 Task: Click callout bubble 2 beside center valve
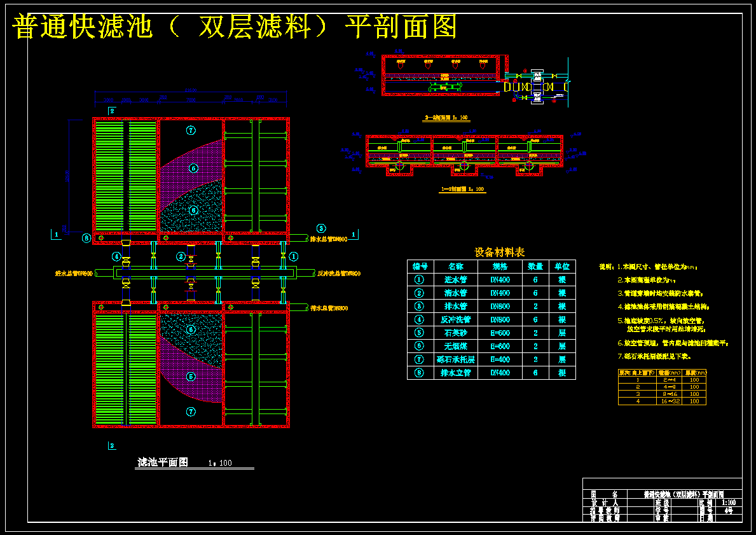pos(181,256)
